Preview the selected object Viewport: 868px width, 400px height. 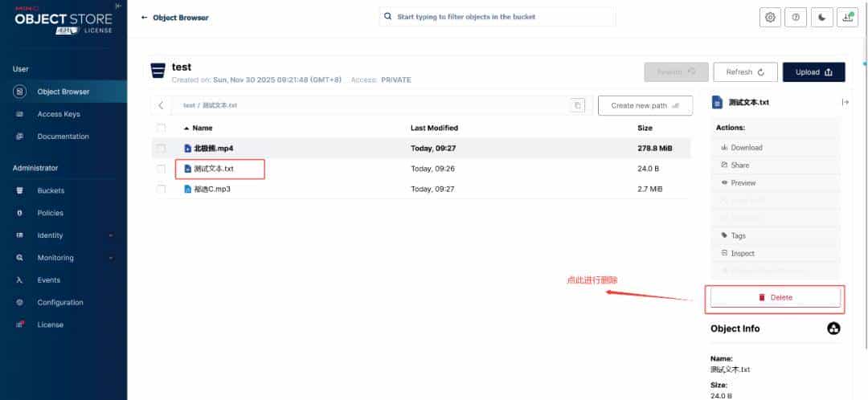[775, 183]
